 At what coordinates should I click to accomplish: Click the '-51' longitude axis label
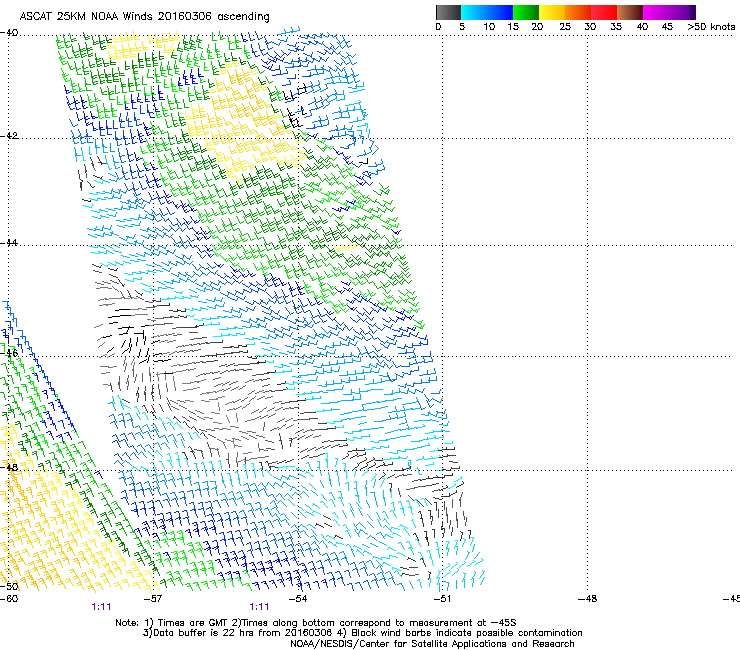pos(442,599)
